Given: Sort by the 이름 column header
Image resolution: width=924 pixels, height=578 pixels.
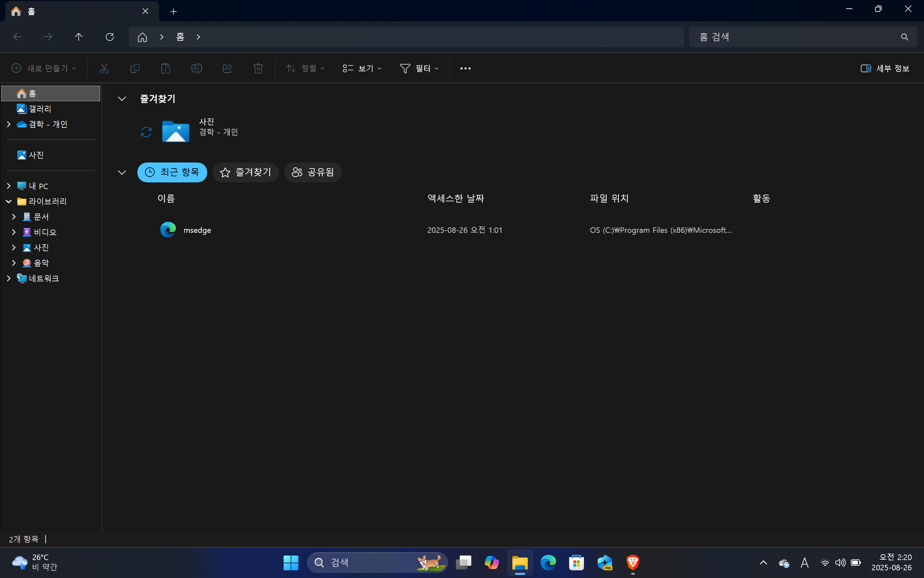Looking at the screenshot, I should (x=166, y=198).
